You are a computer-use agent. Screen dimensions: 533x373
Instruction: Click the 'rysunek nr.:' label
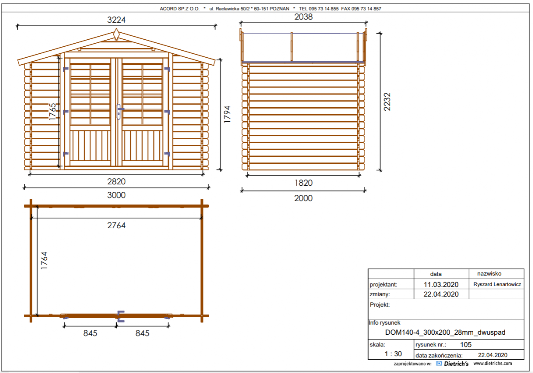430,345
